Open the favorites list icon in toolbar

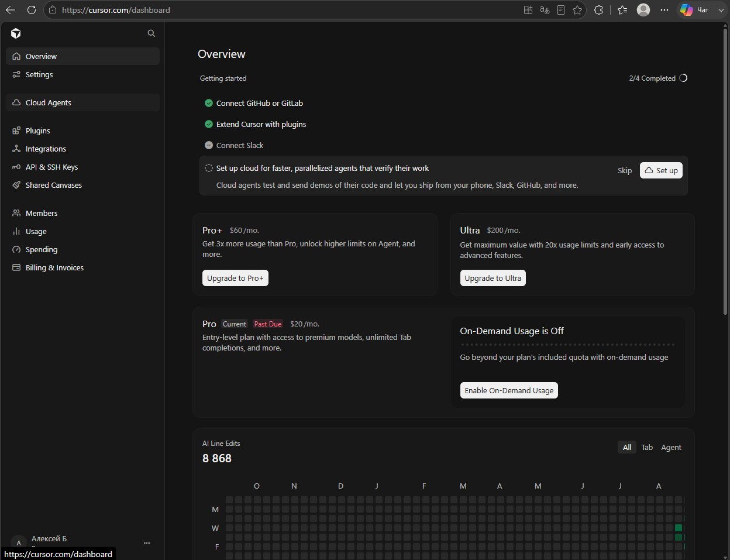pyautogui.click(x=622, y=10)
